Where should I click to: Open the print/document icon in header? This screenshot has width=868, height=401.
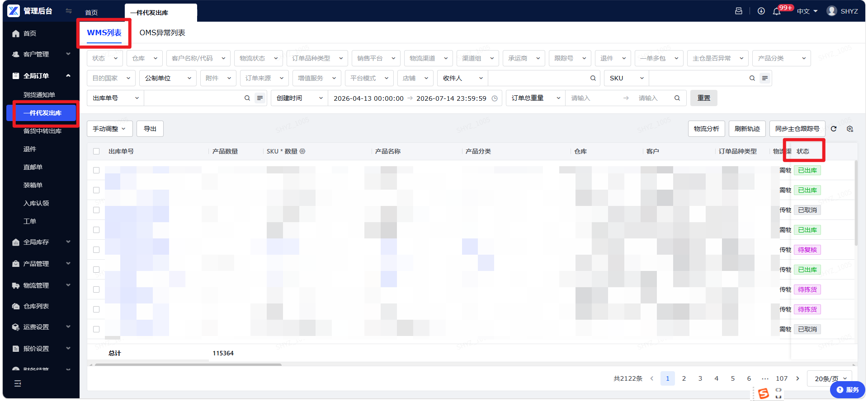point(739,11)
